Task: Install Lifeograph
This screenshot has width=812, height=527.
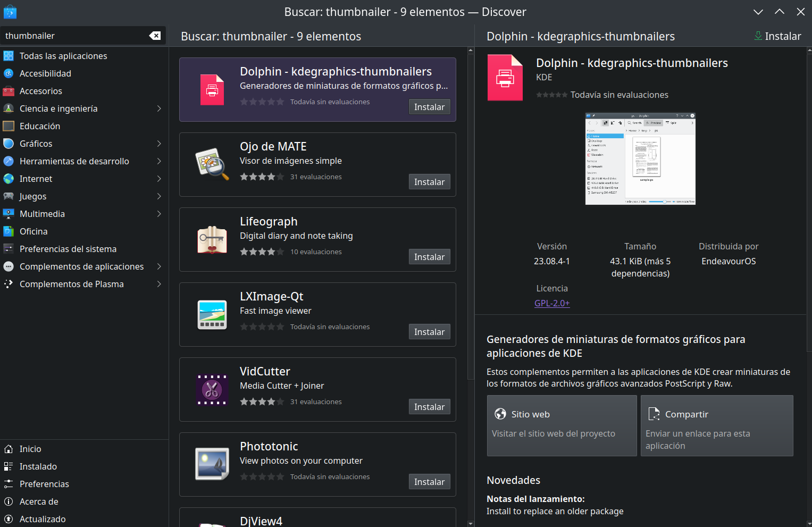Action: [x=429, y=257]
